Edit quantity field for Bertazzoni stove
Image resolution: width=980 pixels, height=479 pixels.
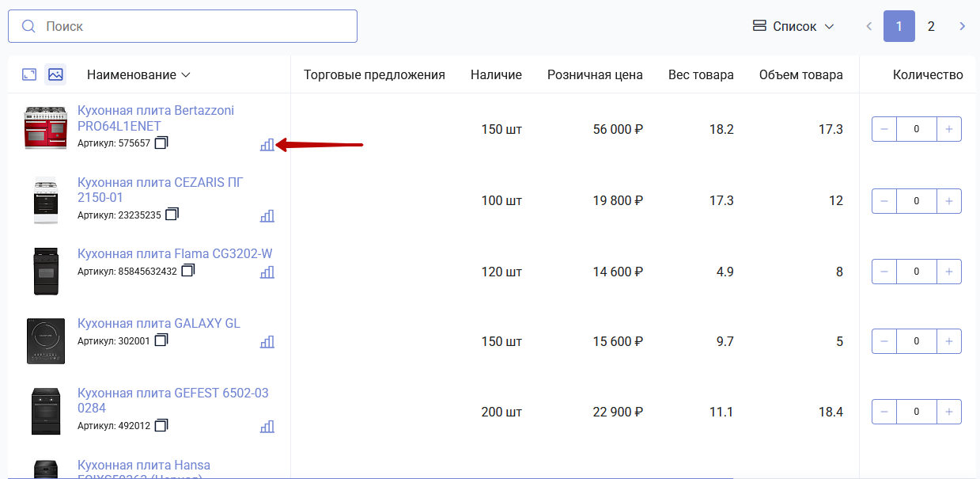point(917,129)
